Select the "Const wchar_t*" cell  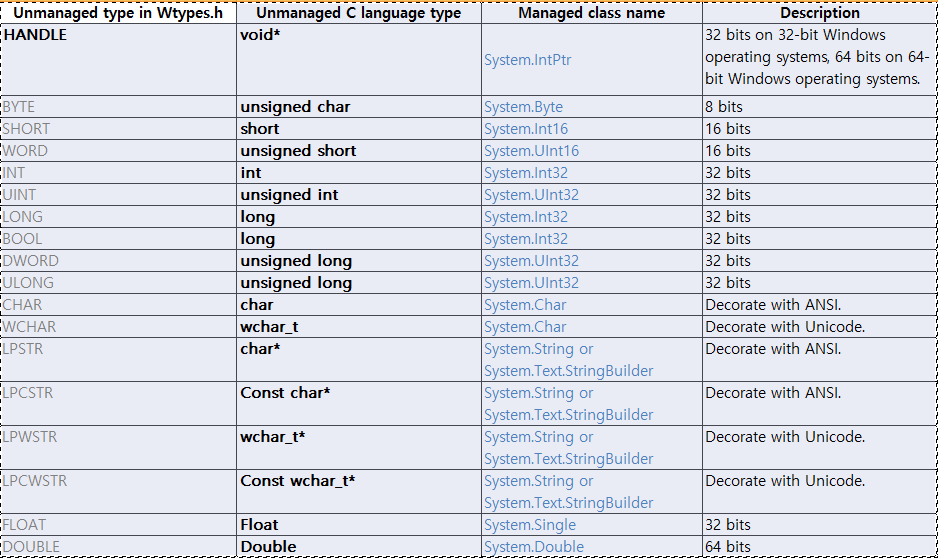point(359,492)
